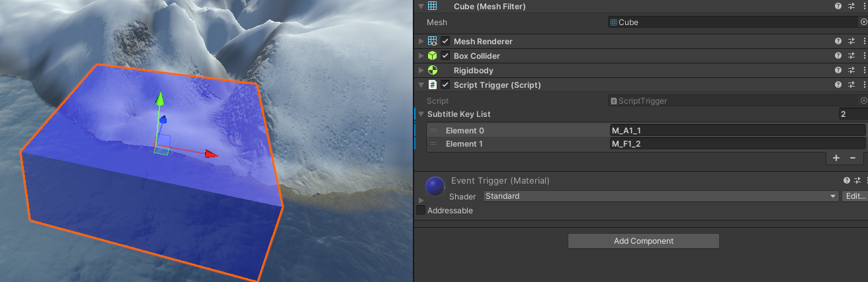
Task: Click the blue Event Trigger material preview sphere
Action: tap(435, 186)
